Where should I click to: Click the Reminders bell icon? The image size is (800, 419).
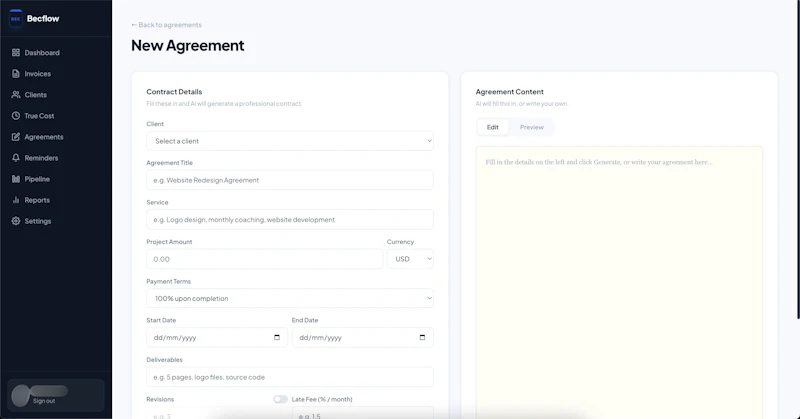coord(16,158)
